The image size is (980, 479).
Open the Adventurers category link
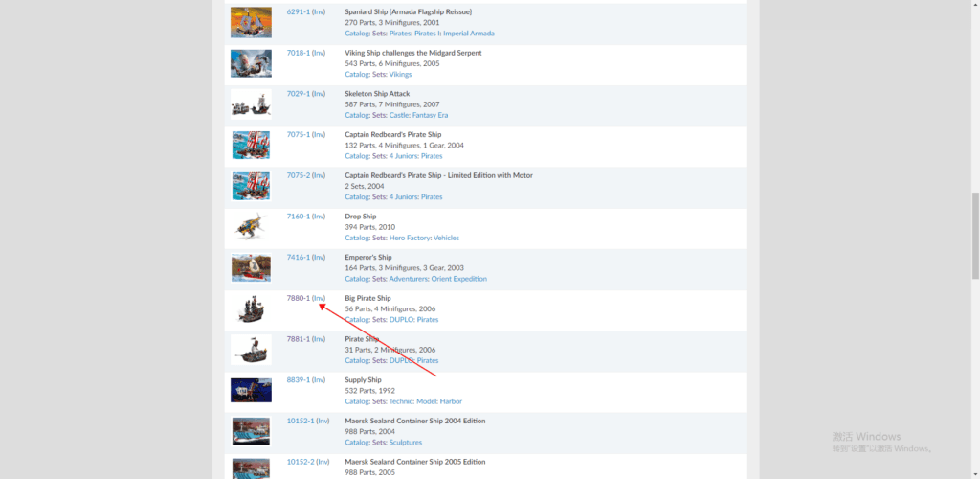408,279
